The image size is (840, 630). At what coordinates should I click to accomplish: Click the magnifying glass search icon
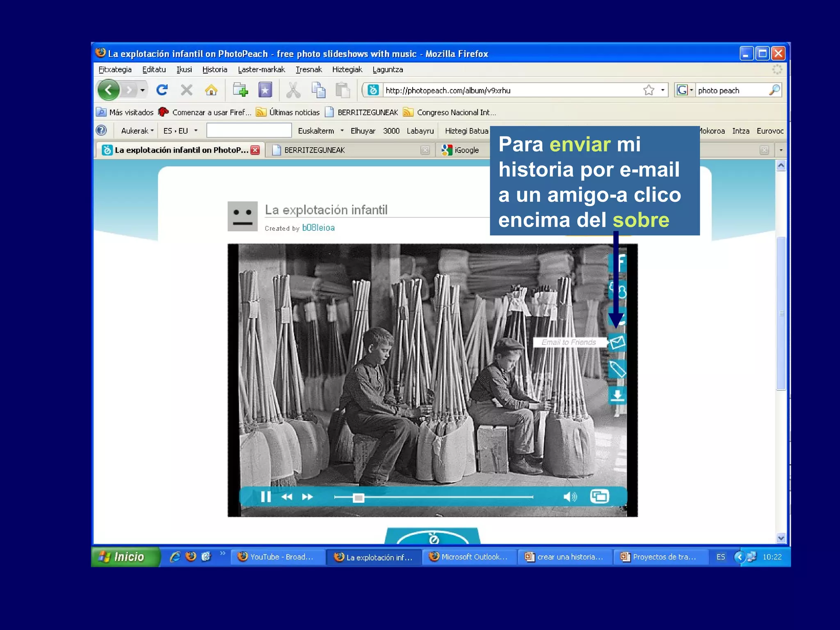(x=774, y=90)
